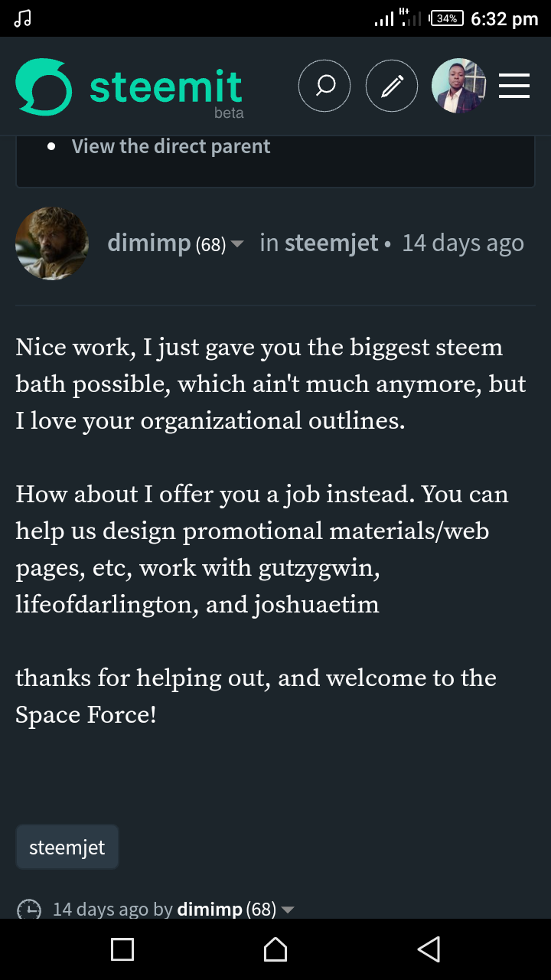Select the steemjet tag button
This screenshot has width=551, height=980.
click(67, 848)
